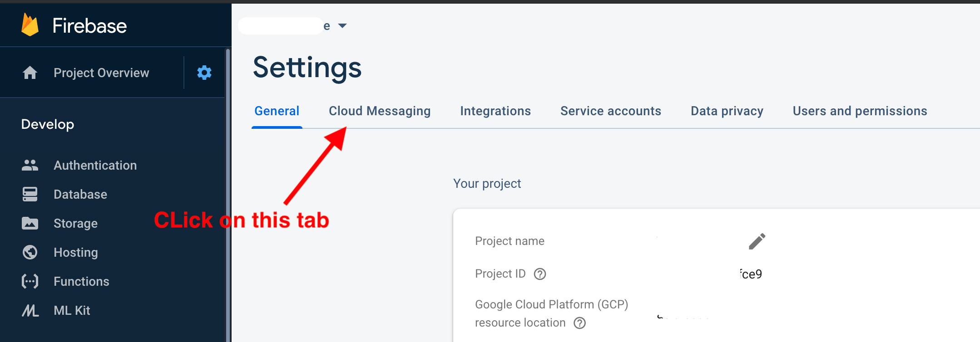Open the Cloud Messaging tab

[x=380, y=111]
